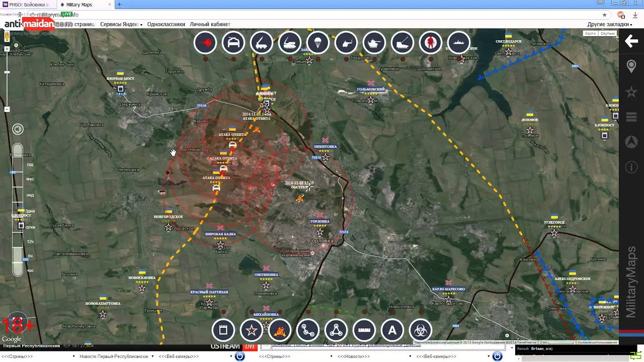Viewport: 644px width, 362px height.
Task: Select the fire explosion icon in bottom toolbar
Action: [280, 330]
